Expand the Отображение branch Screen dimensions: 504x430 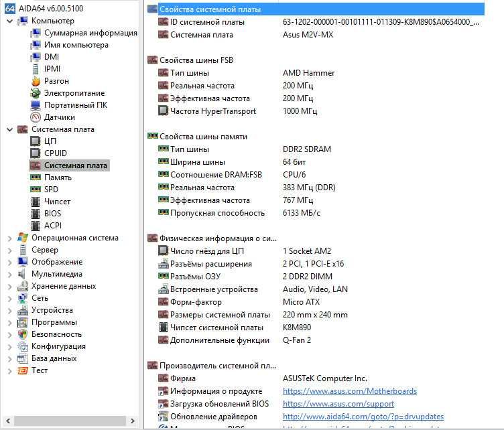[10, 263]
